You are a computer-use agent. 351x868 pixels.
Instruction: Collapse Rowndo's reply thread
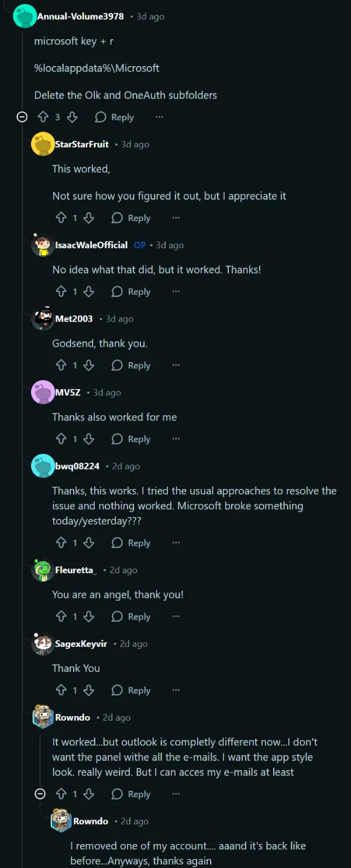(40, 794)
